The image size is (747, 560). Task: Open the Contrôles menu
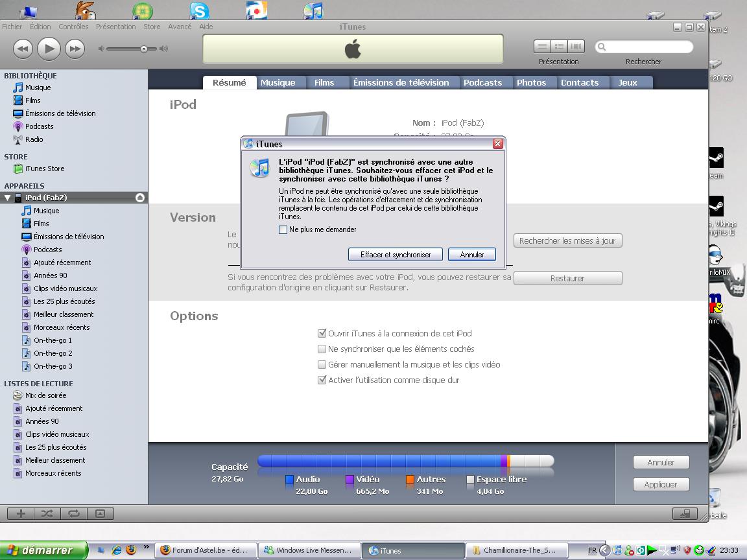[x=73, y=27]
